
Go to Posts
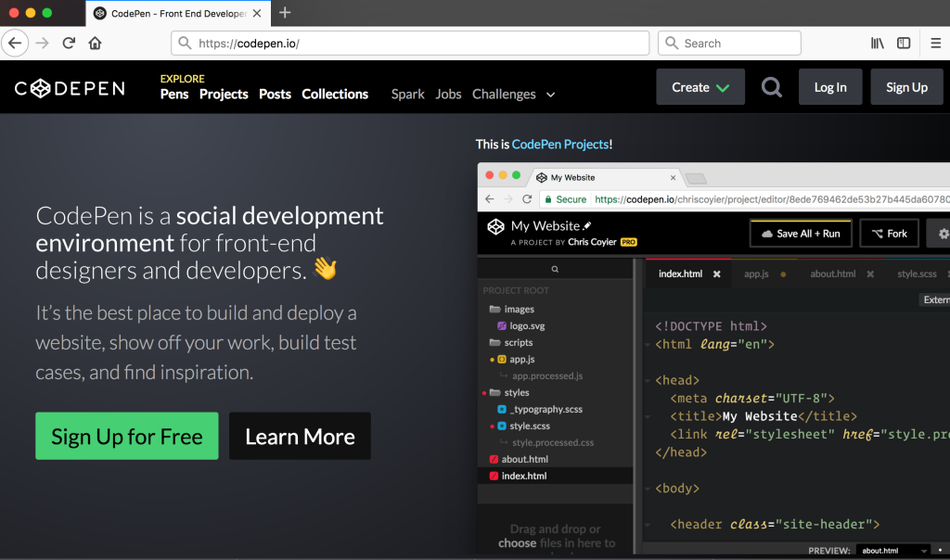pos(275,94)
